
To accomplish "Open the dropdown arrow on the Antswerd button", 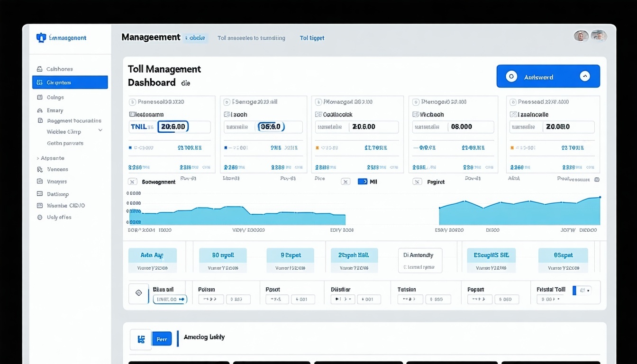I will click(584, 76).
